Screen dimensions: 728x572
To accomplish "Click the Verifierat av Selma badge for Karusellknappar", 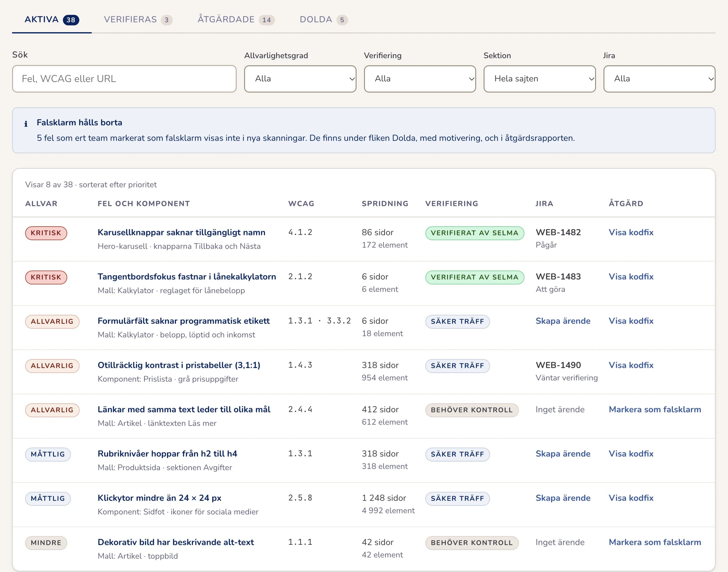I will (474, 233).
